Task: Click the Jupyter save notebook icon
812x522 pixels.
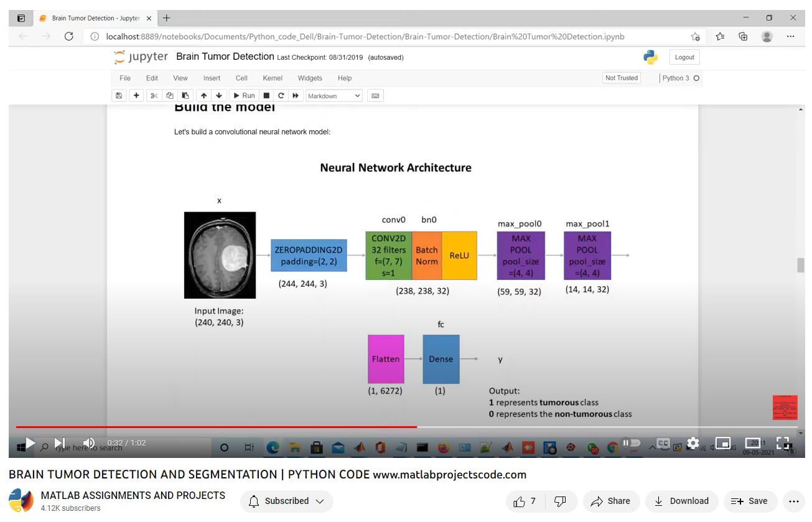Action: [x=119, y=96]
